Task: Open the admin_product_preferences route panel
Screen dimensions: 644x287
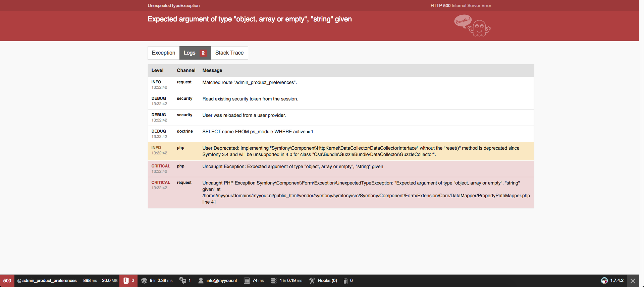Action: 47,281
